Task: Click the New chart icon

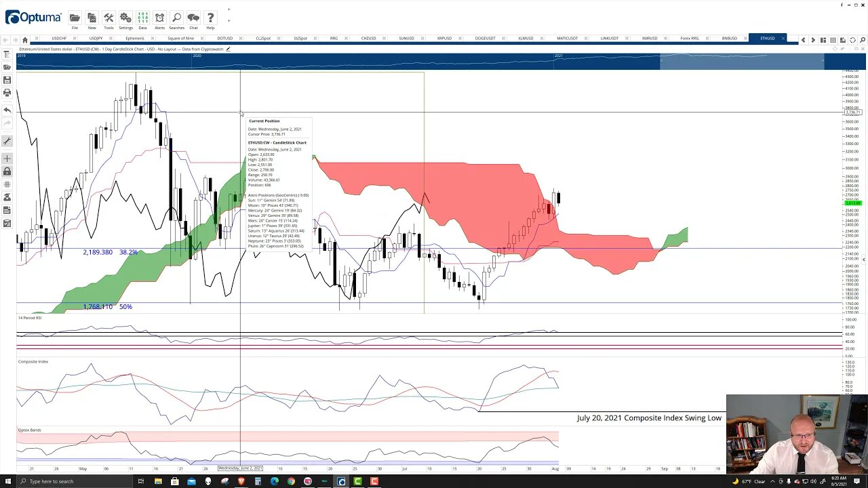Action: point(92,18)
